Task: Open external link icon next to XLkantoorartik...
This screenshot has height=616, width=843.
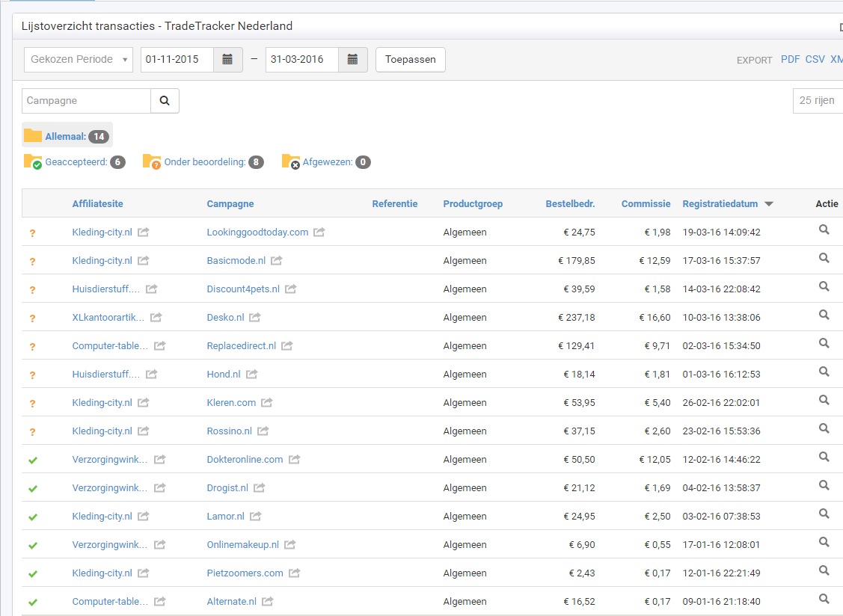Action: click(x=156, y=318)
